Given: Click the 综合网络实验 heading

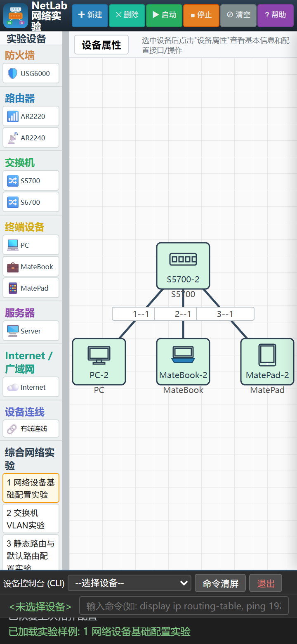Looking at the screenshot, I should (x=30, y=459).
